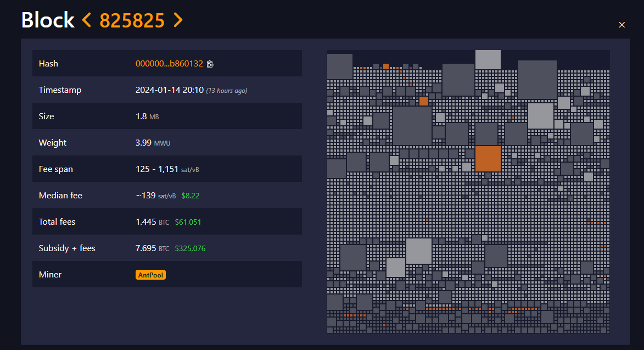Select dark square right of lower light gray square
Viewport: 644px width, 350px height.
pos(496,256)
